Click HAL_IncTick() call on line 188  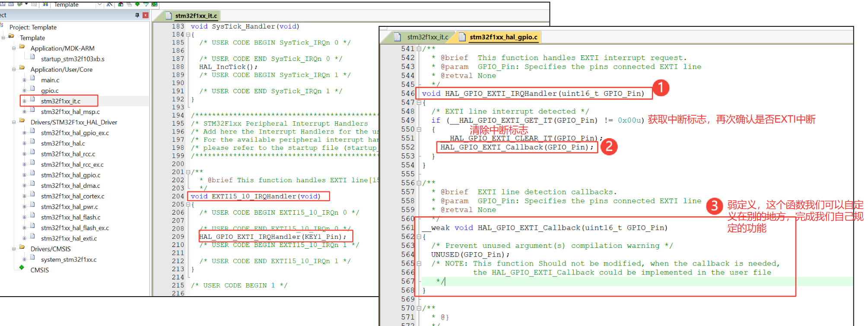pos(228,67)
